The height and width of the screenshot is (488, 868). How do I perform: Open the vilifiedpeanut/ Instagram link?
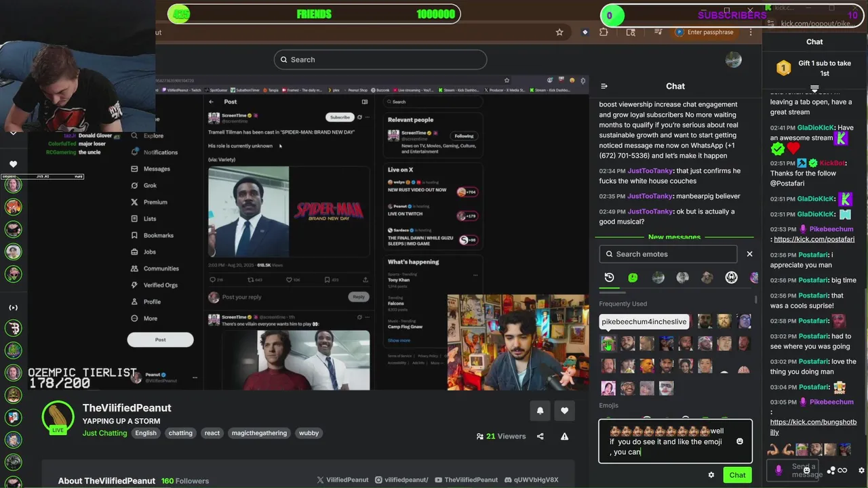401,480
